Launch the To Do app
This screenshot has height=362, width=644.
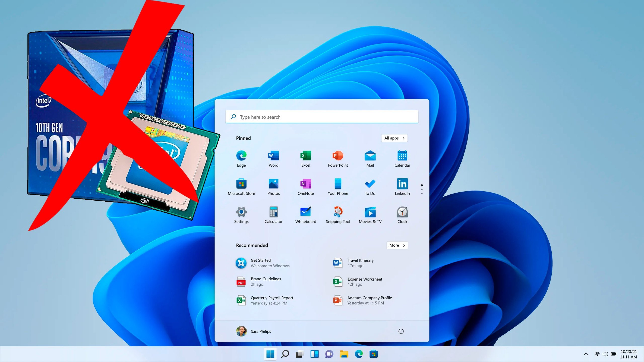pos(370,187)
